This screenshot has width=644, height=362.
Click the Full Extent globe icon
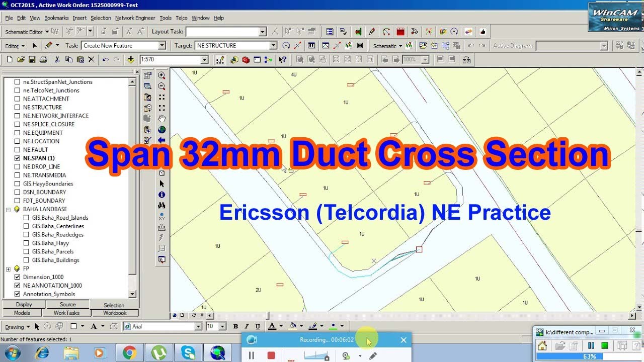click(162, 130)
